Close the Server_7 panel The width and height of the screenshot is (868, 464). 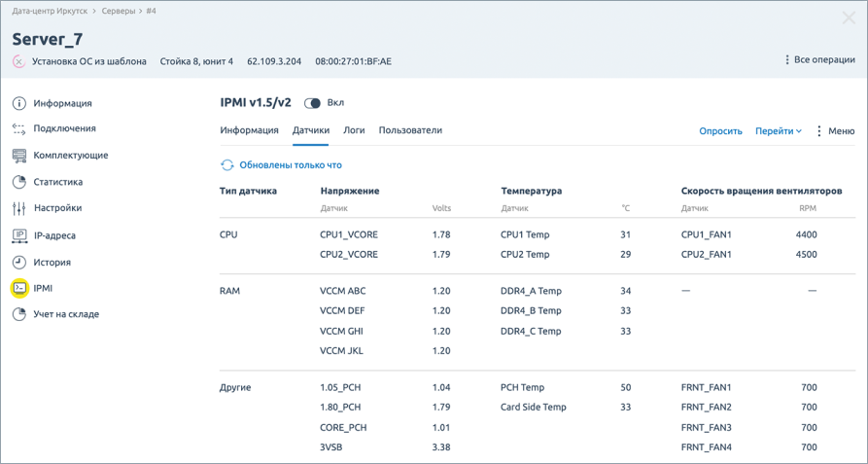click(849, 18)
